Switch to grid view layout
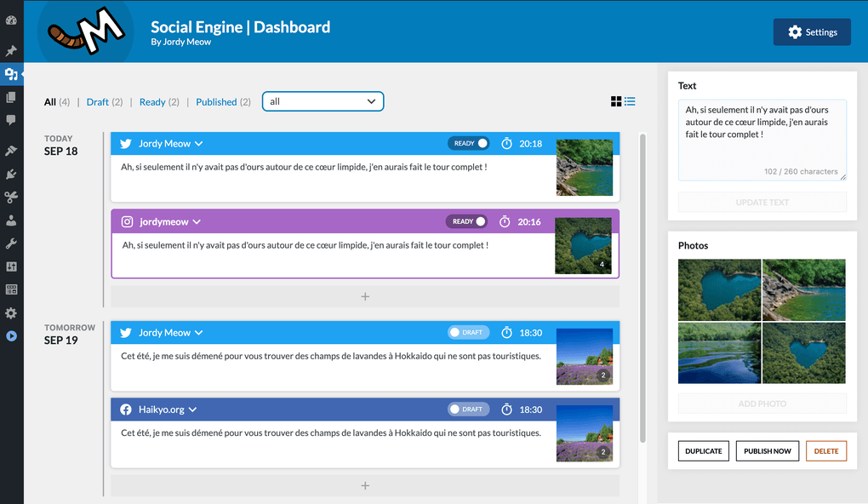This screenshot has width=868, height=504. point(615,100)
